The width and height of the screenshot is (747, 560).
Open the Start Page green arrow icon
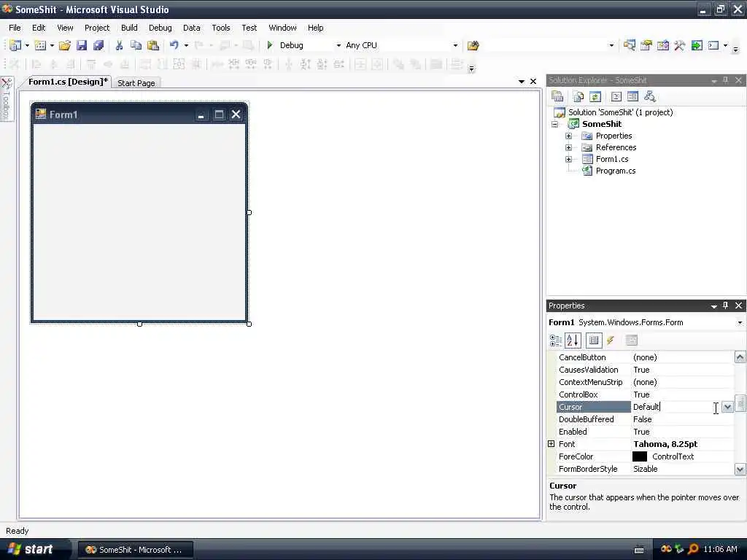click(697, 45)
